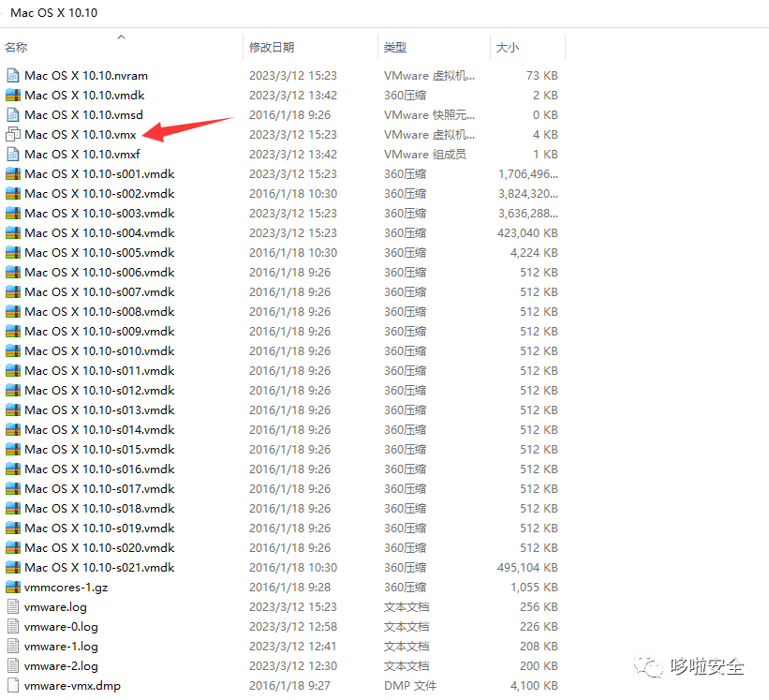Click the icon of Mac OS X 10.10-s009.vmdk

pyautogui.click(x=13, y=332)
